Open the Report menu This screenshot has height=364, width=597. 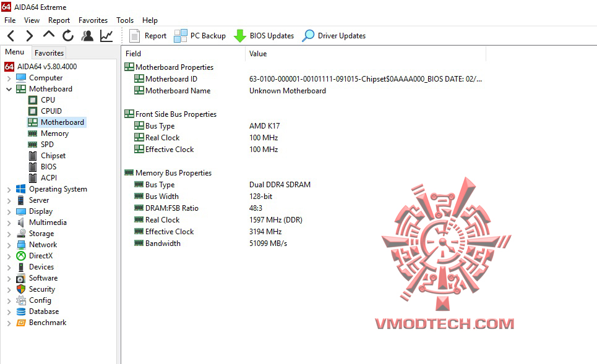coord(59,20)
